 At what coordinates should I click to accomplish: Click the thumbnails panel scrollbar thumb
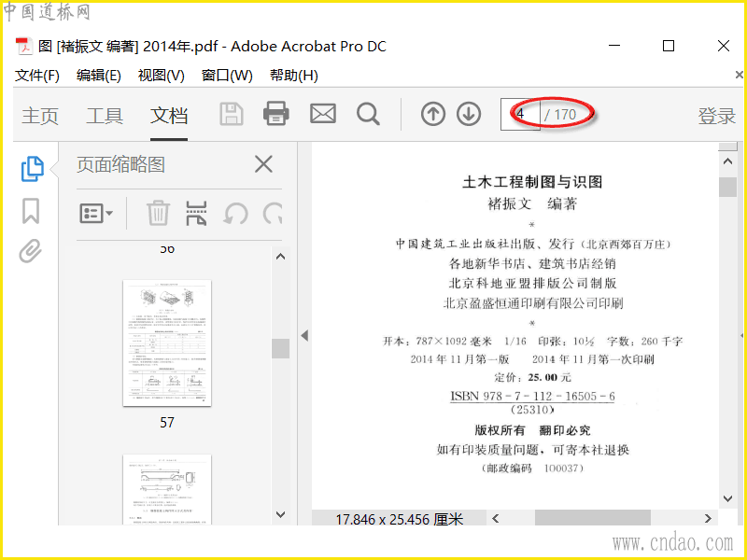click(x=281, y=348)
